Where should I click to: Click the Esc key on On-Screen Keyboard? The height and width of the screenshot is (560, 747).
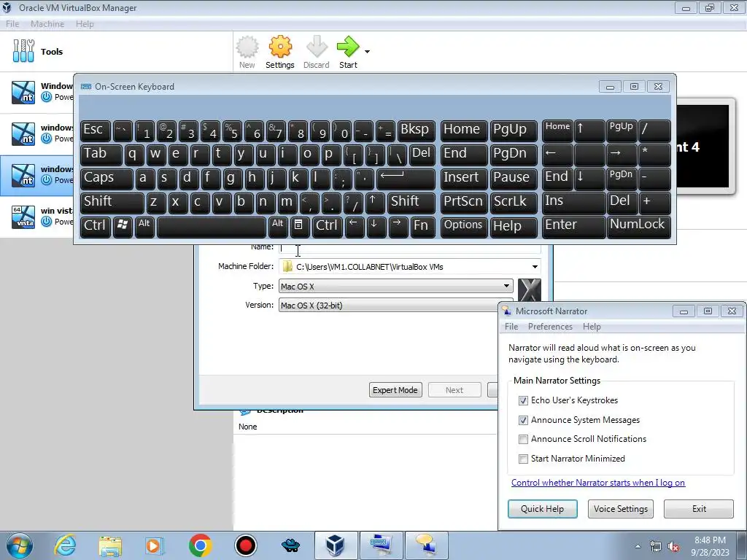click(96, 131)
